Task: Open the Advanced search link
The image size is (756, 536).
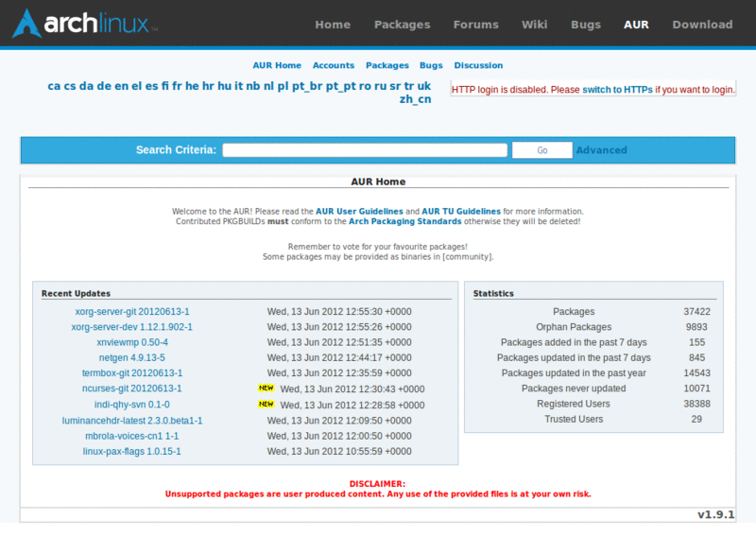Action: [x=602, y=150]
